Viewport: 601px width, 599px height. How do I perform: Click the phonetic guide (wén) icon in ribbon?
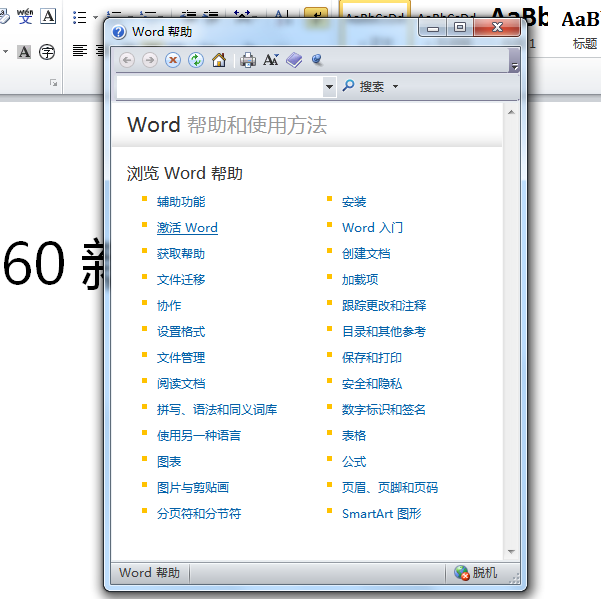tap(24, 17)
